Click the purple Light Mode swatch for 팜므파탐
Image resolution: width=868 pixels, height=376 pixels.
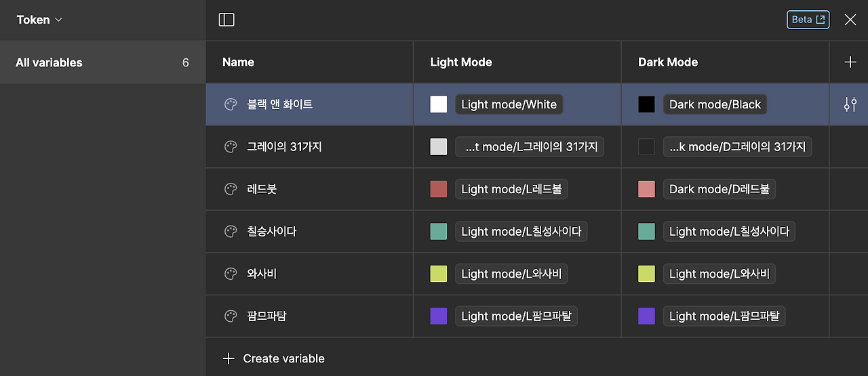(x=439, y=316)
